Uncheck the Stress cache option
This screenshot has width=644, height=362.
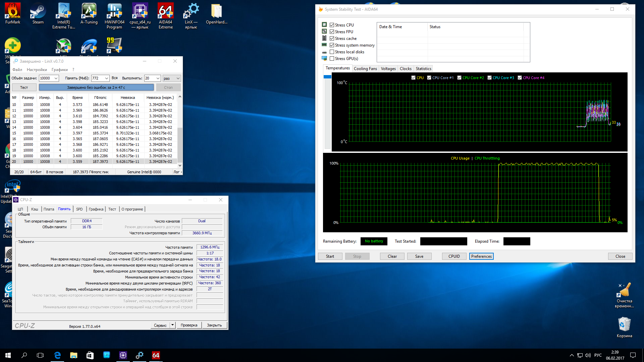pyautogui.click(x=332, y=39)
